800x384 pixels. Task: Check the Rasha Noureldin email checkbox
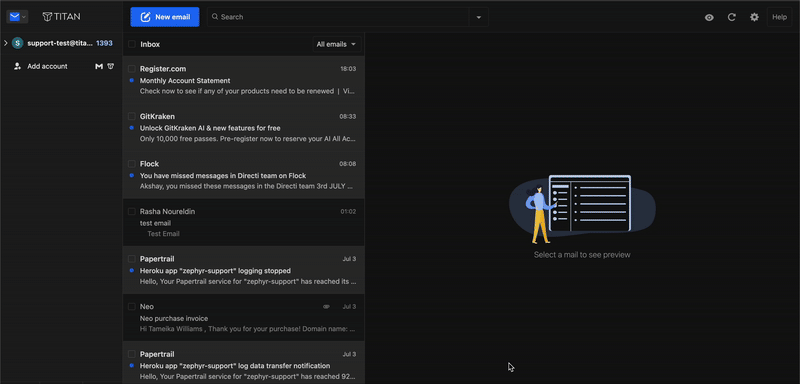click(x=132, y=211)
